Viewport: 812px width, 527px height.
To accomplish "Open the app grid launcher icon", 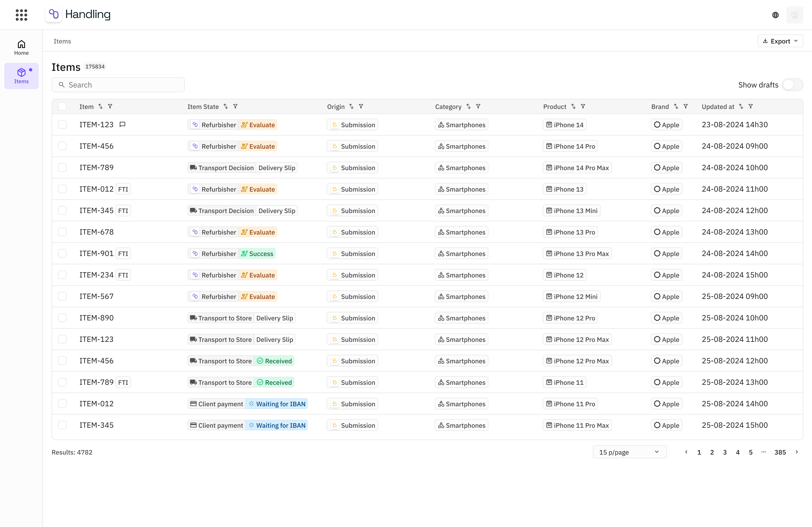I will (21, 15).
